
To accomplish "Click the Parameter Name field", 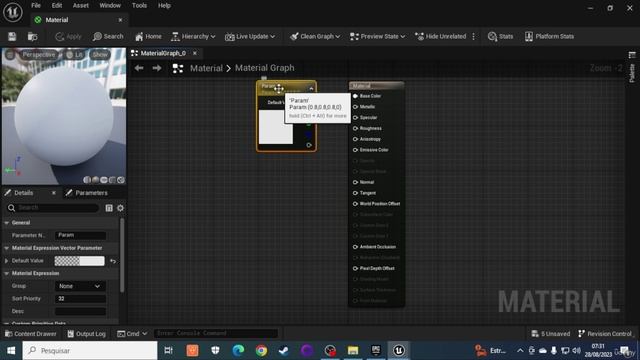I will click(80, 235).
